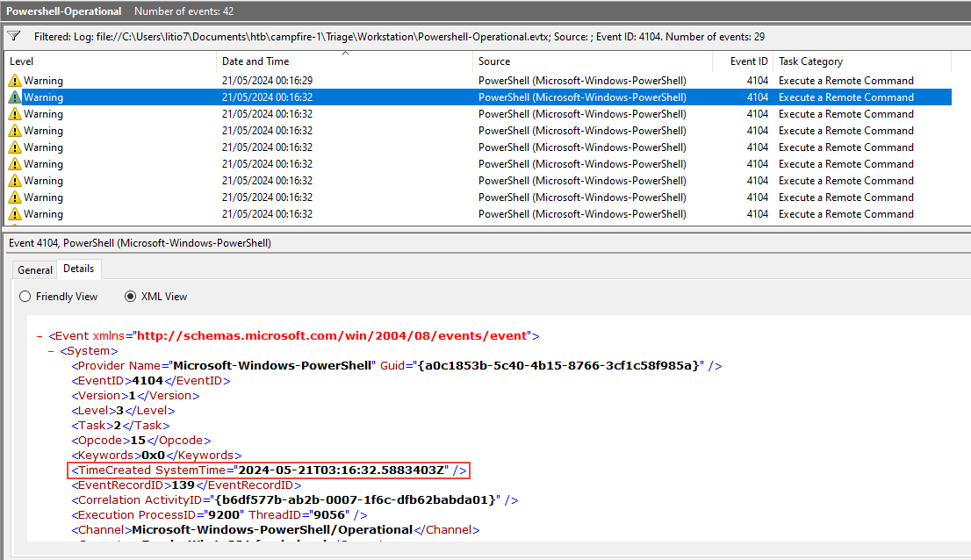Viewport: 971px width, 560px height.
Task: Click the Provider Name XML line
Action: [x=396, y=366]
